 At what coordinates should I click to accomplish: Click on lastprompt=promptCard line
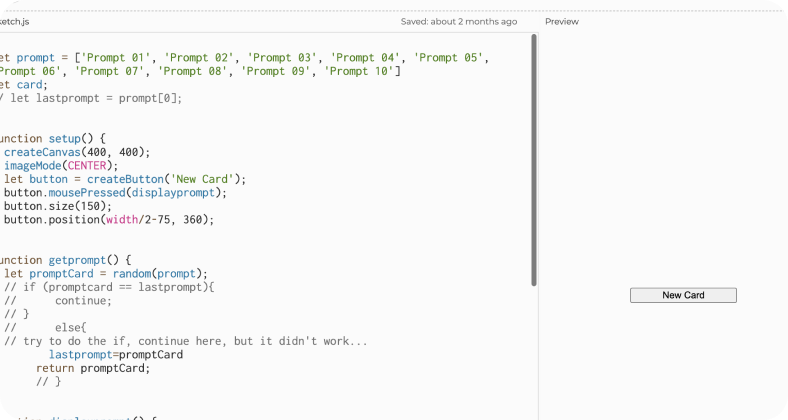click(x=115, y=354)
